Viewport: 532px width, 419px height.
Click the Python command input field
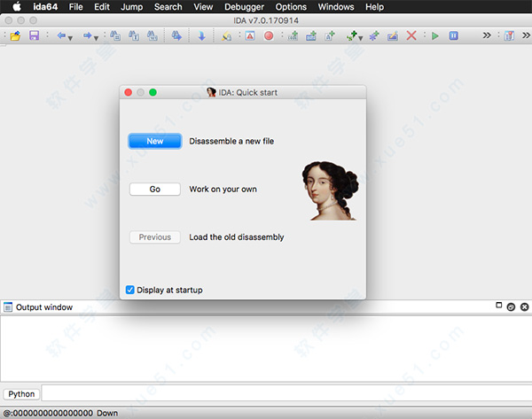pyautogui.click(x=286, y=394)
